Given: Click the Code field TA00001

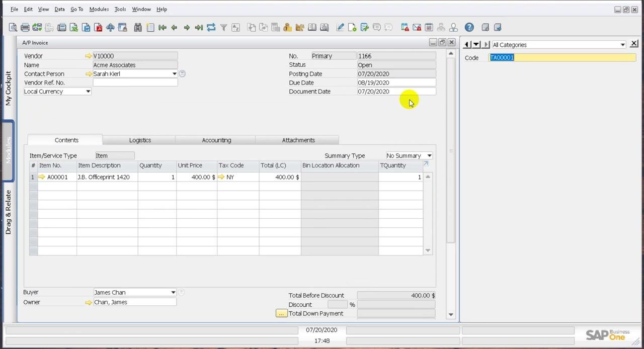Looking at the screenshot, I should [x=562, y=58].
